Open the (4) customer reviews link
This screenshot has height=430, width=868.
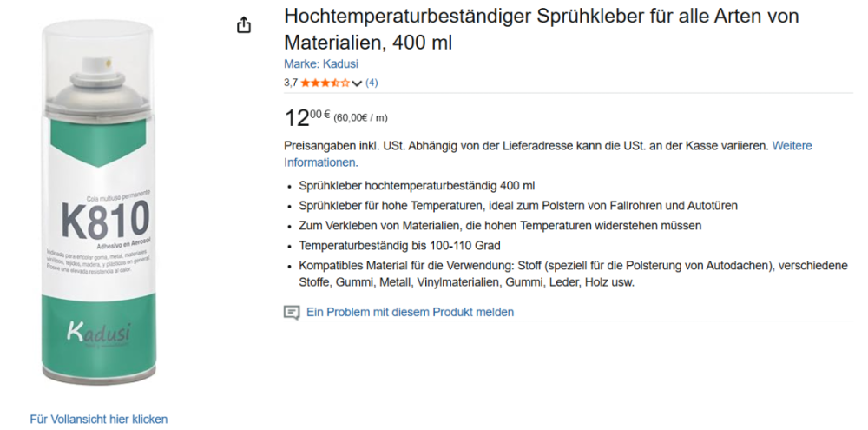[x=372, y=83]
